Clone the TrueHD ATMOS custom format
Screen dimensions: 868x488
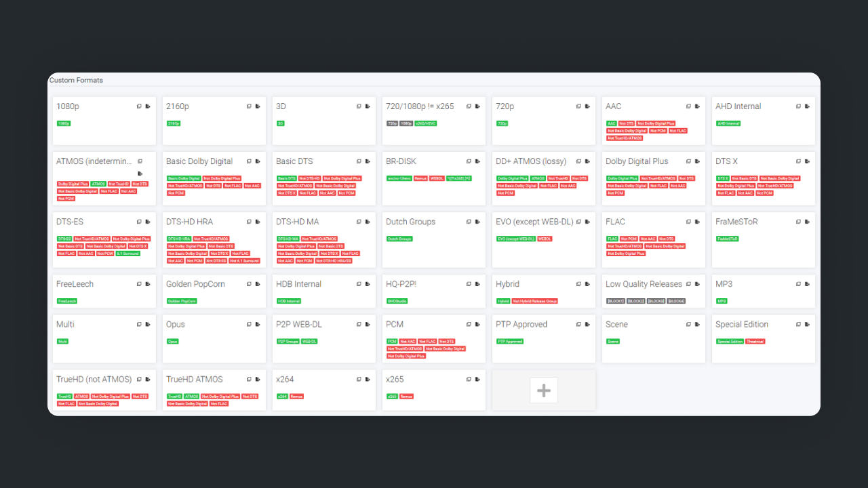pyautogui.click(x=249, y=380)
